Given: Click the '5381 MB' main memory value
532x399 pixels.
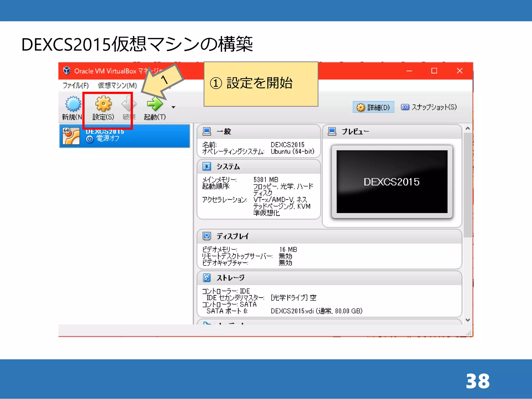Looking at the screenshot, I should pos(266,180).
